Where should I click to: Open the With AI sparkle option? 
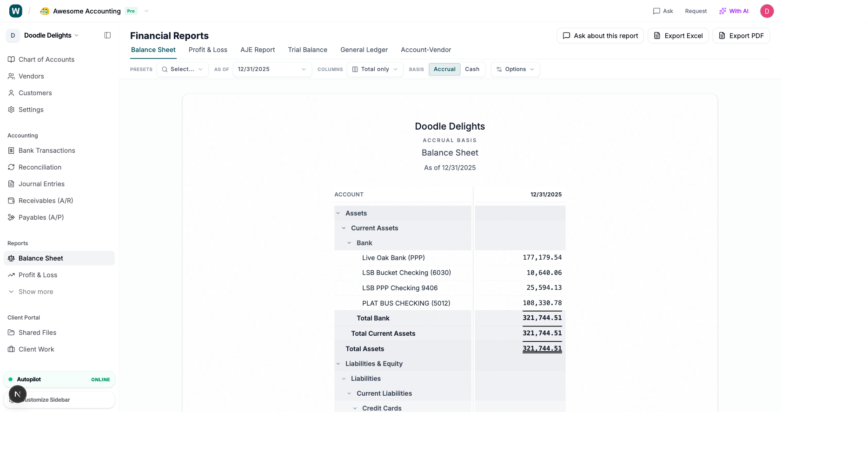point(734,11)
